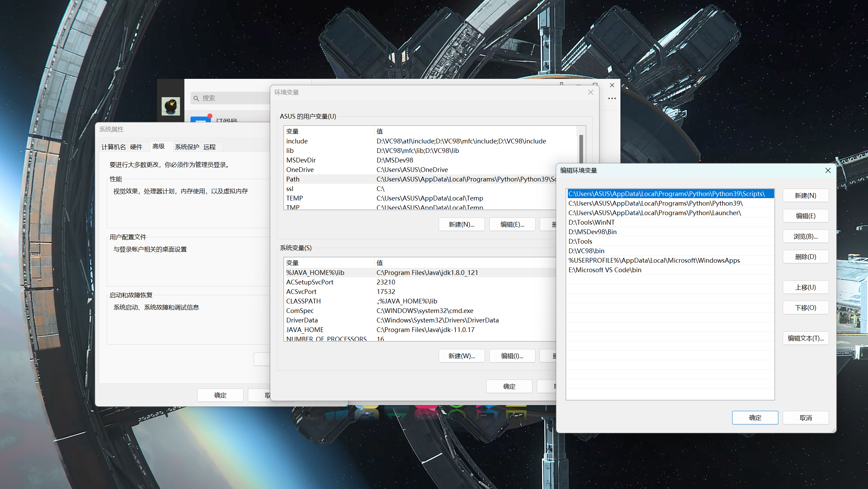
Task: Open the 系统保护 tab
Action: [187, 147]
